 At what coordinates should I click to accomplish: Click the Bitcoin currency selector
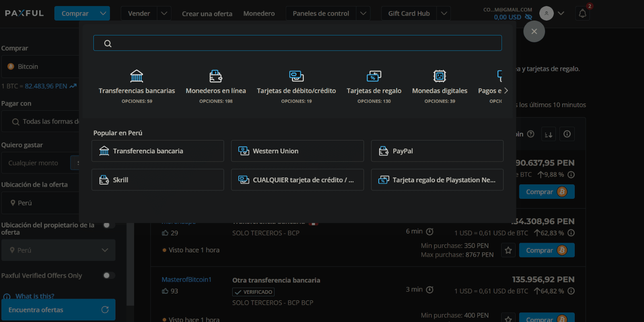(x=40, y=66)
